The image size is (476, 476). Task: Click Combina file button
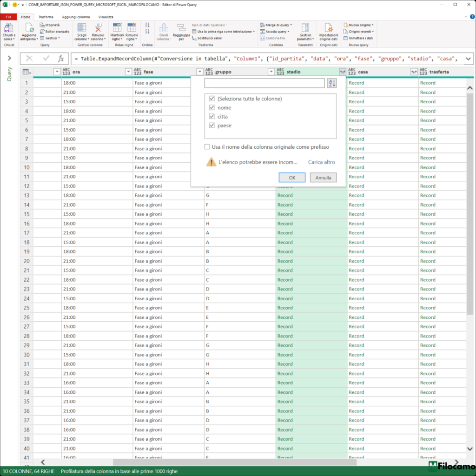pos(272,38)
